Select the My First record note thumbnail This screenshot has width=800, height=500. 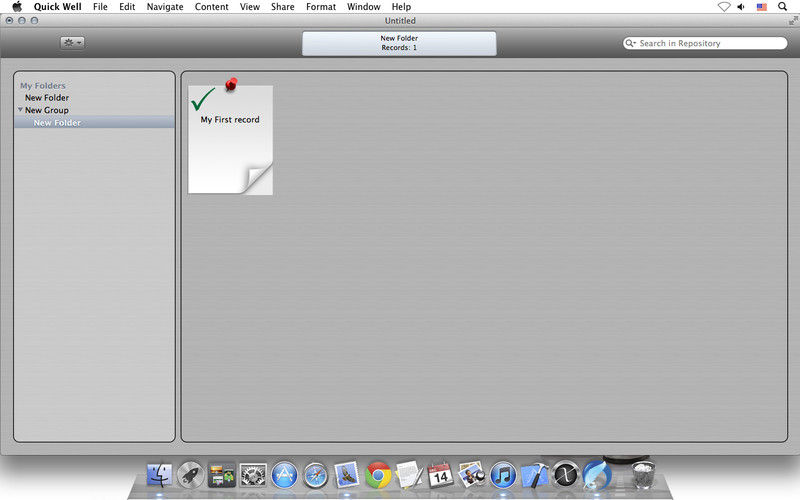point(231,140)
